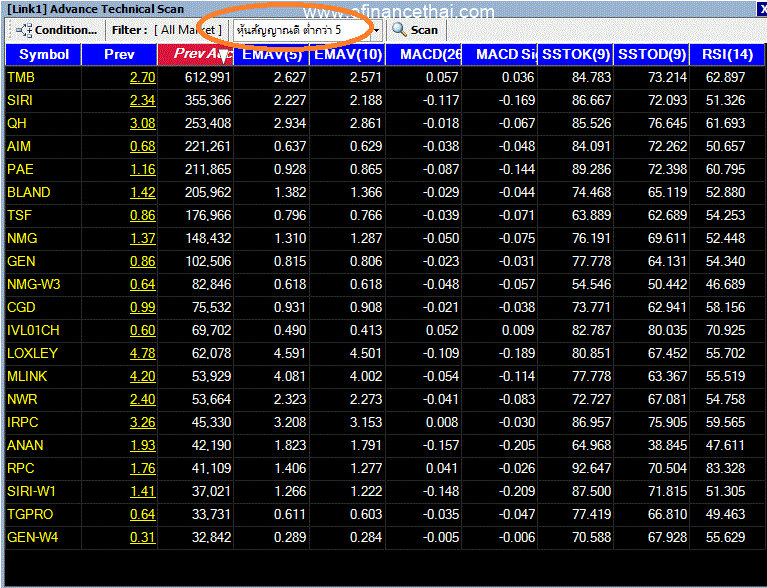Open IRPC previous price 3.26 link
This screenshot has width=767, height=588.
point(142,422)
